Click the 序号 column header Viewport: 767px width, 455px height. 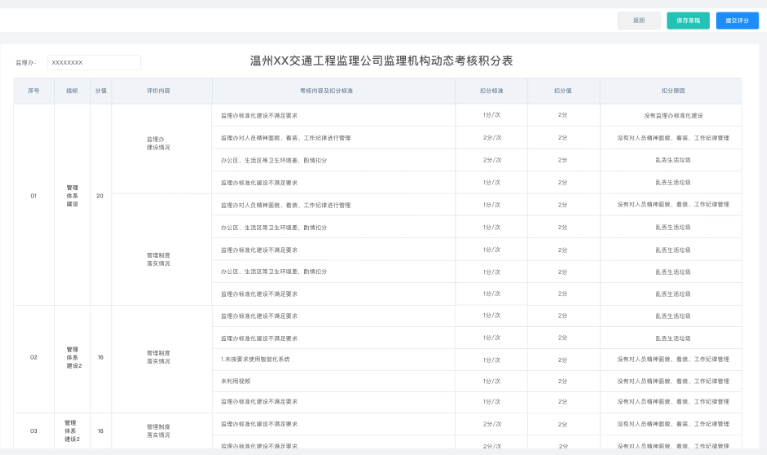(x=34, y=91)
